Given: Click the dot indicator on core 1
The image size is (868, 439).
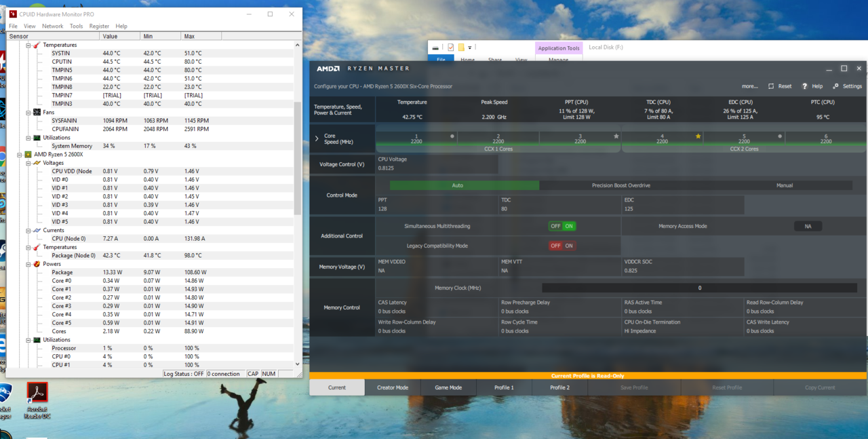Looking at the screenshot, I should click(452, 136).
